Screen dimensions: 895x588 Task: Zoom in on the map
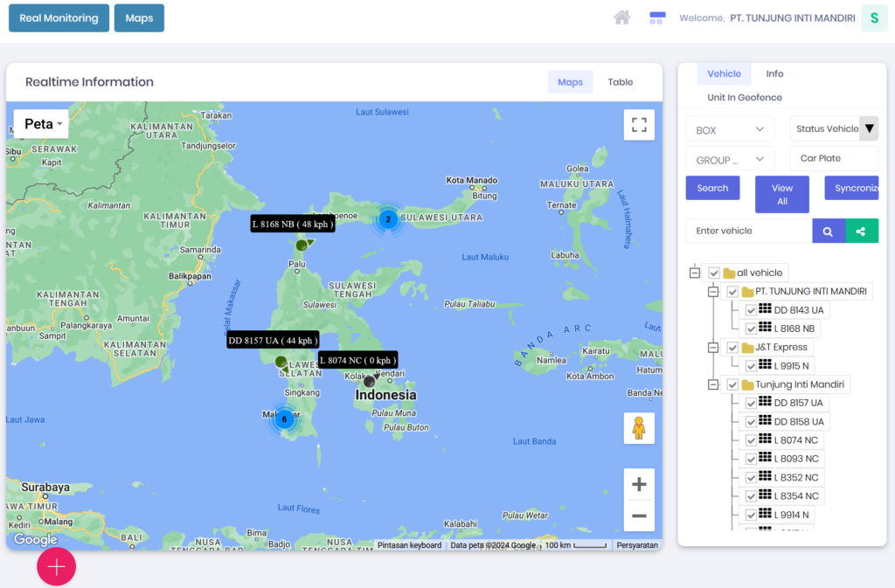tap(639, 485)
